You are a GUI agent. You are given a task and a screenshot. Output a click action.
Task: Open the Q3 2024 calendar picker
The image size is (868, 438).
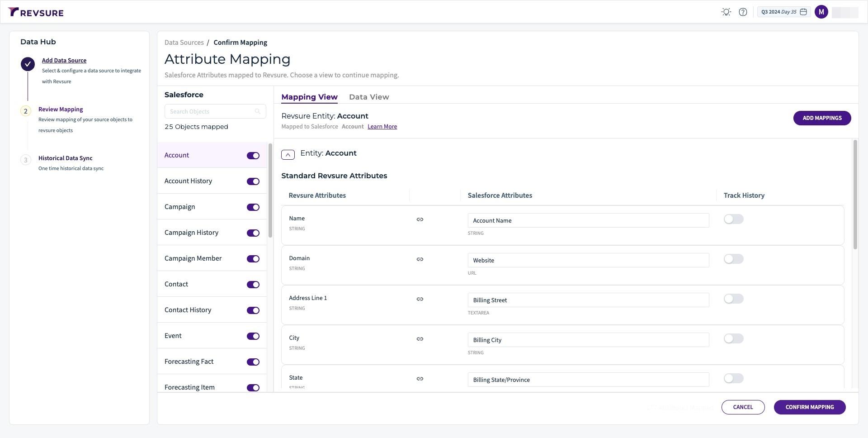coord(784,12)
